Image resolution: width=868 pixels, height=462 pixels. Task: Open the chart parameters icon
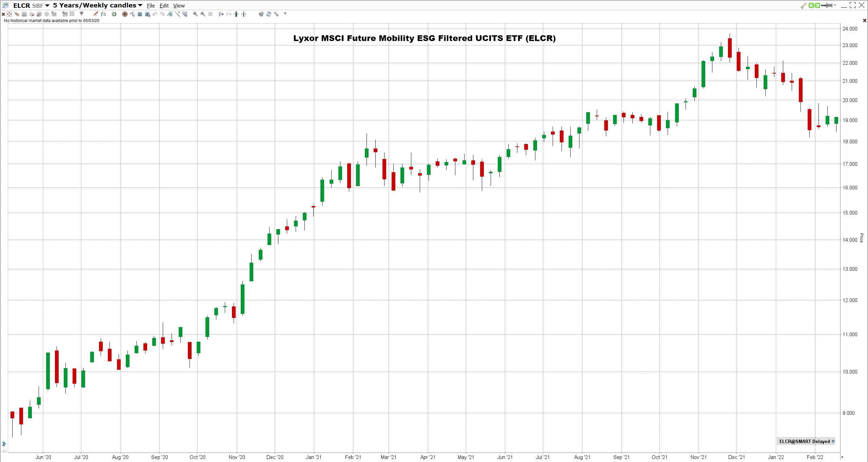tap(54, 14)
